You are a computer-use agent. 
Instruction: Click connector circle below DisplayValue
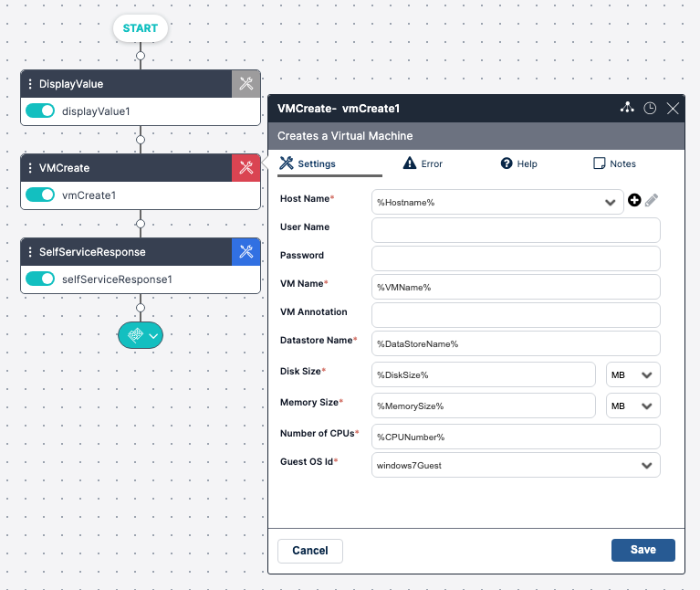141,140
